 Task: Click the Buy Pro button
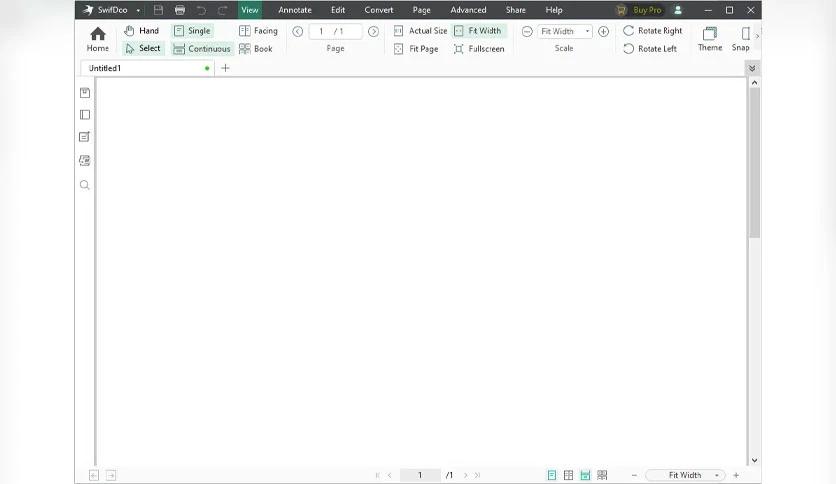pyautogui.click(x=639, y=10)
